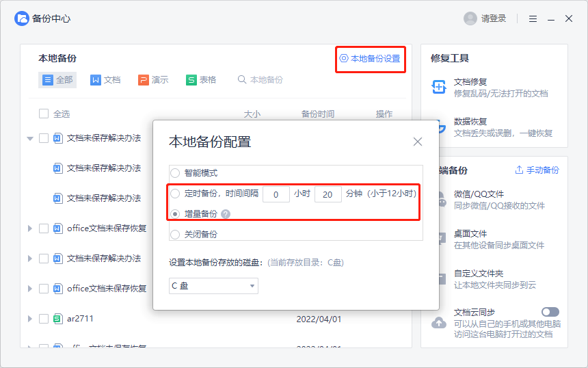
Task: Select the 文档 filter tab
Action: [x=105, y=80]
